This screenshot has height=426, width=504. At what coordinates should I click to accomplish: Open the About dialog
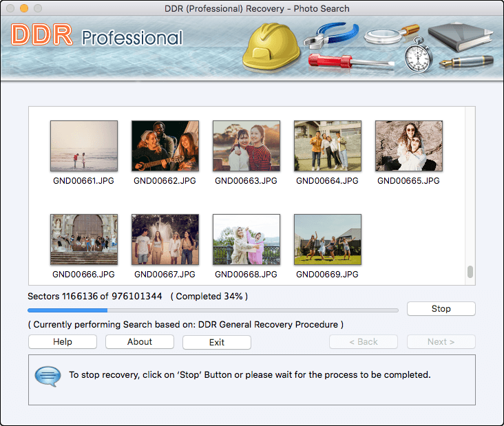[x=140, y=342]
